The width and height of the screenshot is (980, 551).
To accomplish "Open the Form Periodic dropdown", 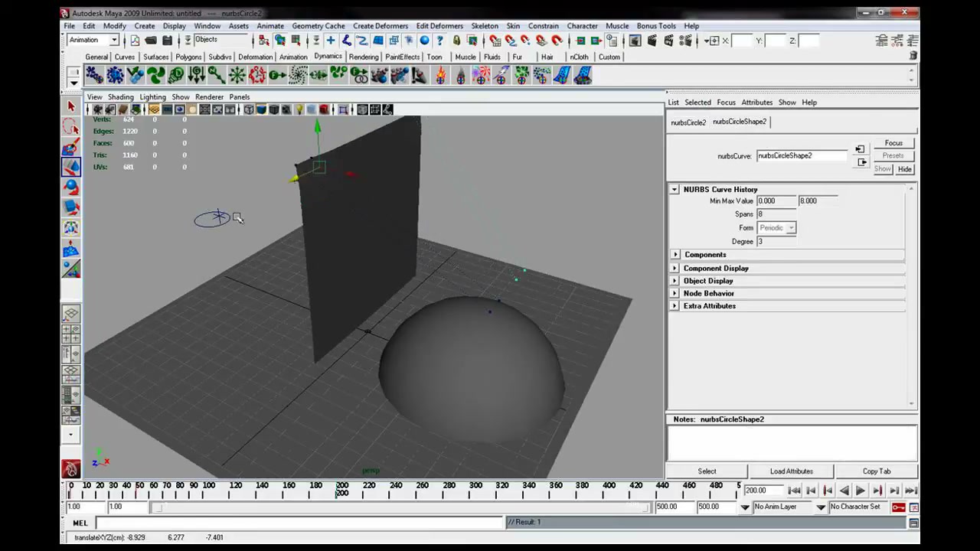I will point(777,227).
